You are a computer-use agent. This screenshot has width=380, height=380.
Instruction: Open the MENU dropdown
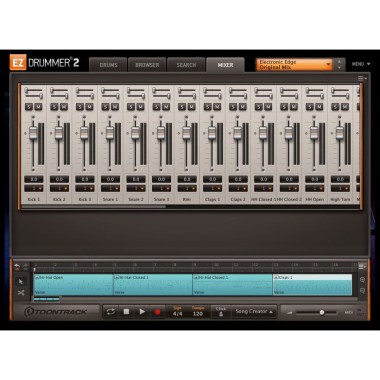coord(361,64)
